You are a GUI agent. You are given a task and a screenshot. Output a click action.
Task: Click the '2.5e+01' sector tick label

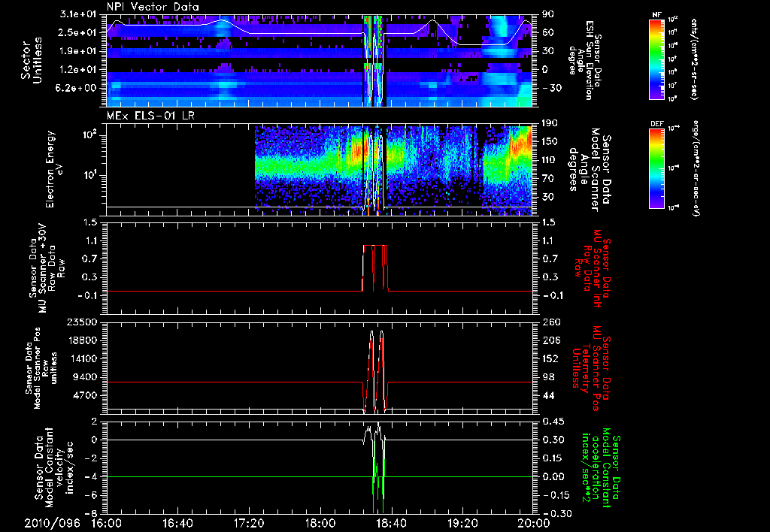pos(79,32)
